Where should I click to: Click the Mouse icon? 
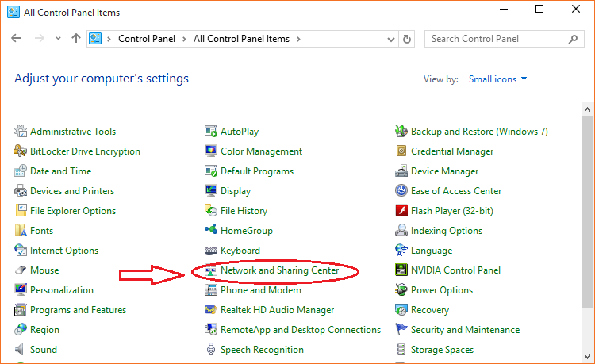click(21, 270)
